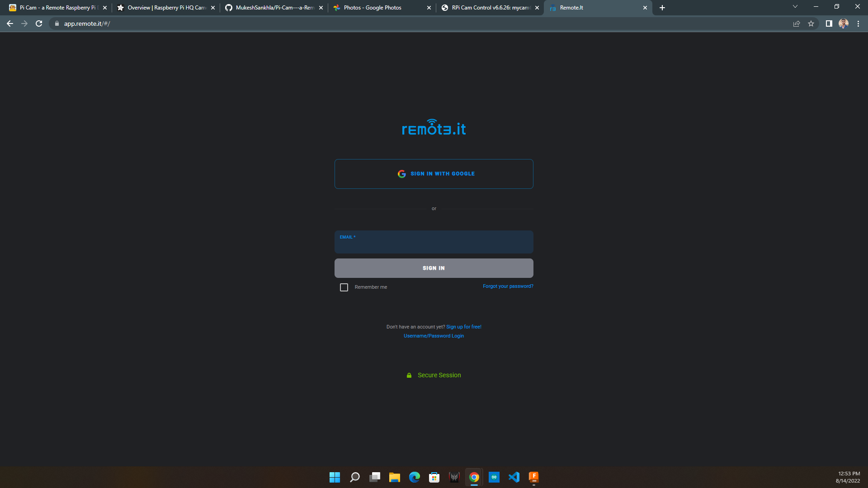
Task: Reload the page with the refresh icon
Action: (x=39, y=23)
